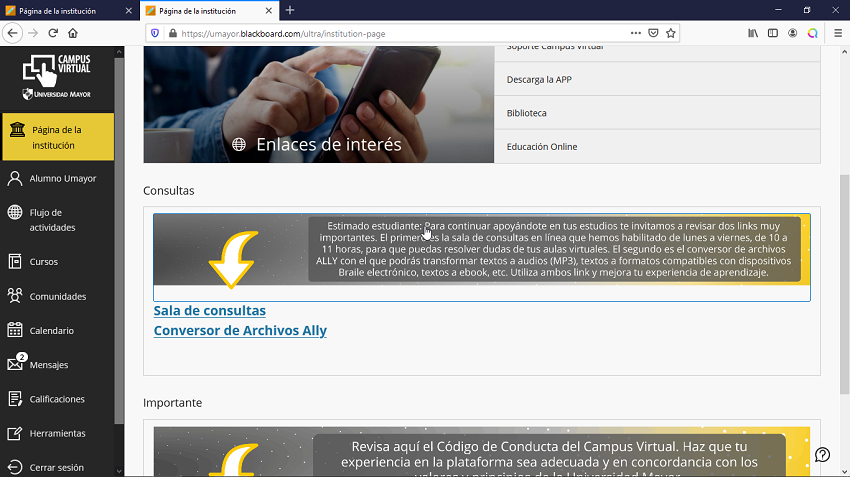Screen dimensions: 850x477
Task: Open a new tab with plus button
Action: click(290, 10)
